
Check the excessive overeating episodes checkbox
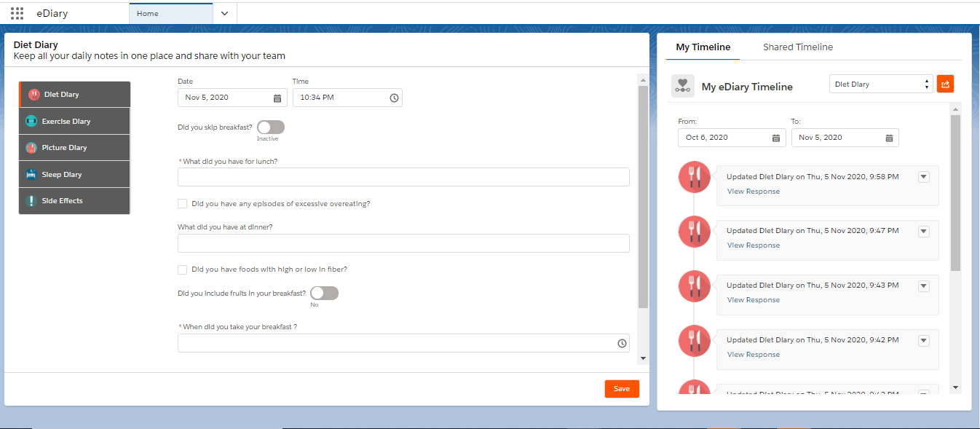183,204
